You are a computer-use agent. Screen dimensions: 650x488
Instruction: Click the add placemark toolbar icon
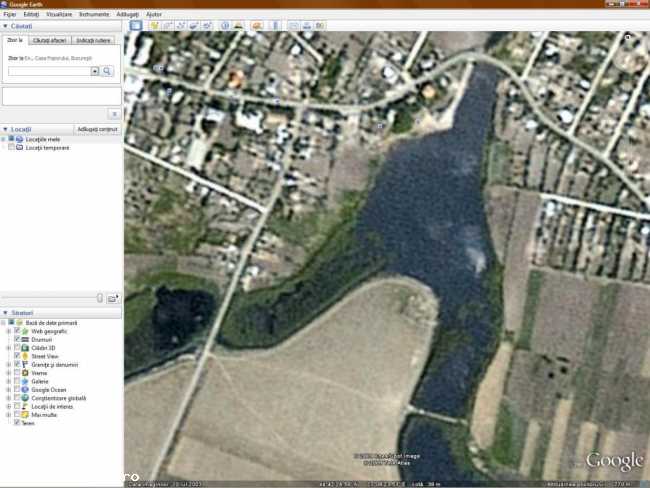pos(153,25)
